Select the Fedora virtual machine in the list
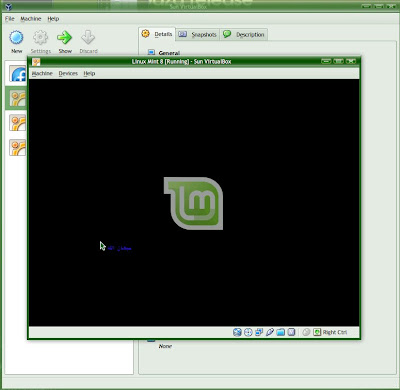 17,74
